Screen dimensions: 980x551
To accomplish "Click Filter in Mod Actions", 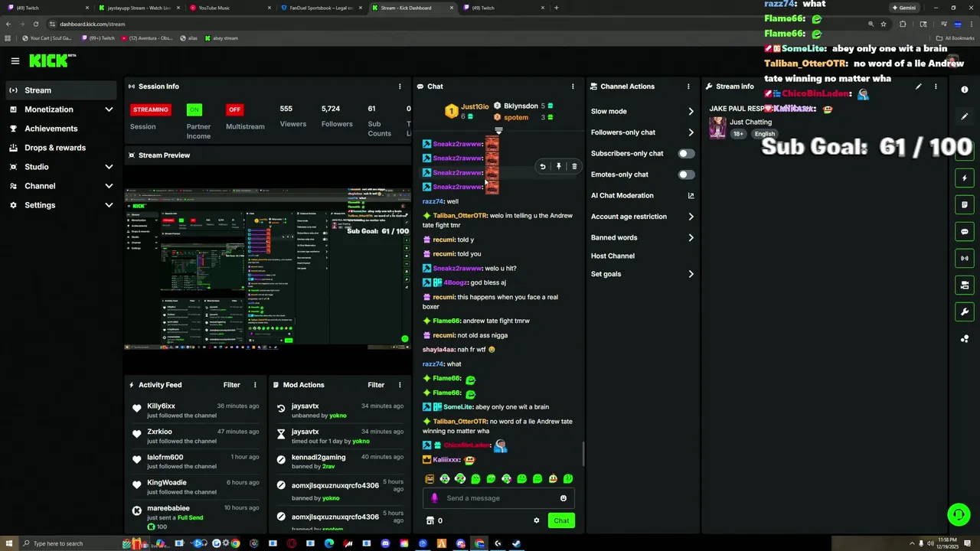I will pyautogui.click(x=376, y=385).
